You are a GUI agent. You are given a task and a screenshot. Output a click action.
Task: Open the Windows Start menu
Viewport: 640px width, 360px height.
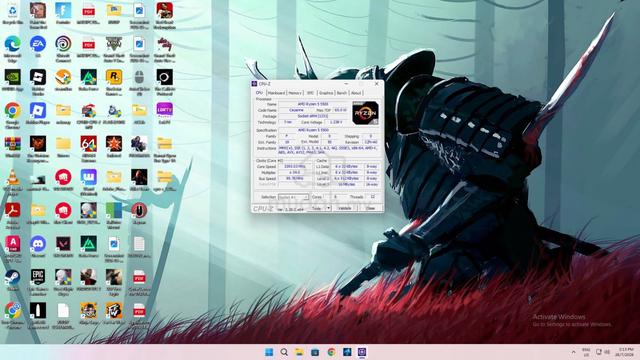(x=269, y=352)
